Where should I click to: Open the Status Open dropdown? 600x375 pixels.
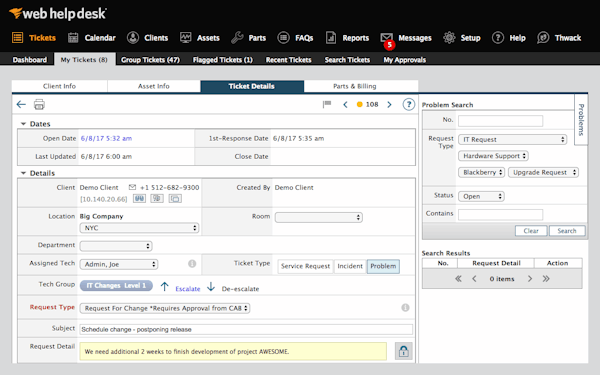click(x=481, y=196)
